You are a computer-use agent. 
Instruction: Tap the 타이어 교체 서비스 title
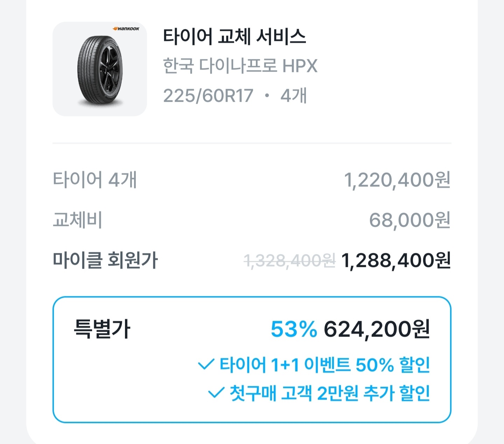pyautogui.click(x=234, y=36)
